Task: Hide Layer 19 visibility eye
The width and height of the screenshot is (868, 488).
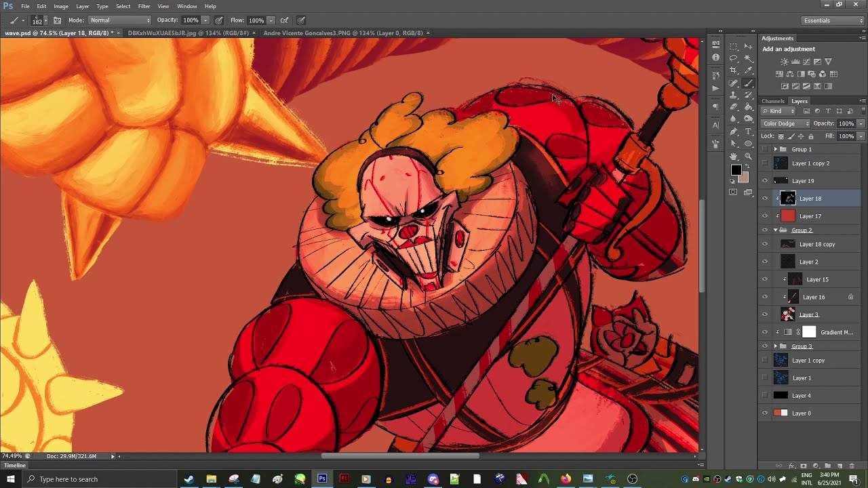Action: (765, 181)
